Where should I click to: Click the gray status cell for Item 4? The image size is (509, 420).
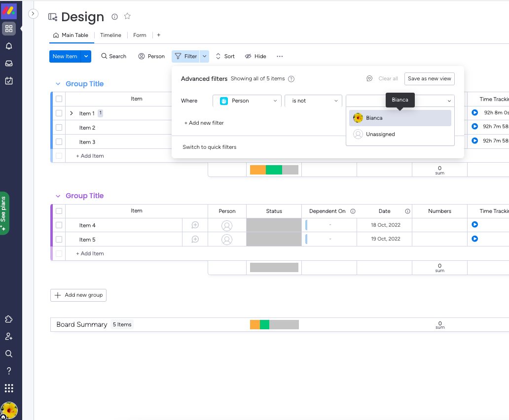(x=274, y=225)
